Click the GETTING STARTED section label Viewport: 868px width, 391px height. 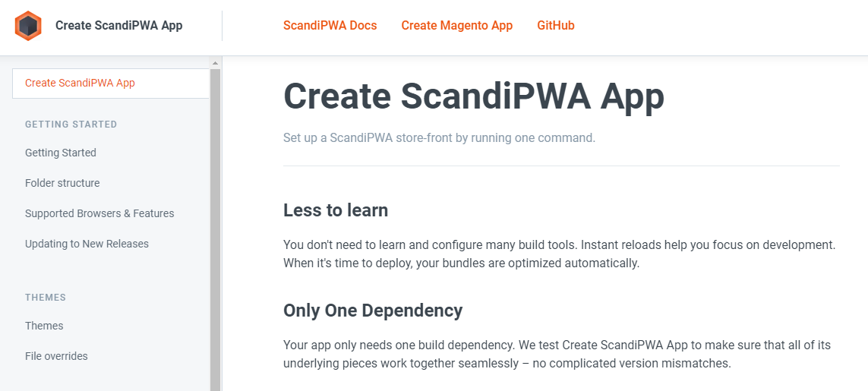point(71,125)
